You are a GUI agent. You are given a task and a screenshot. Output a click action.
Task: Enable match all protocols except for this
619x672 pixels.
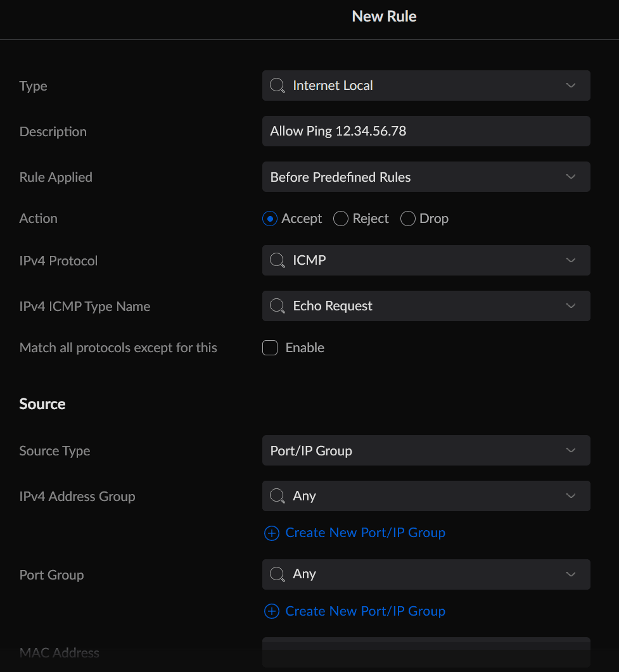269,347
